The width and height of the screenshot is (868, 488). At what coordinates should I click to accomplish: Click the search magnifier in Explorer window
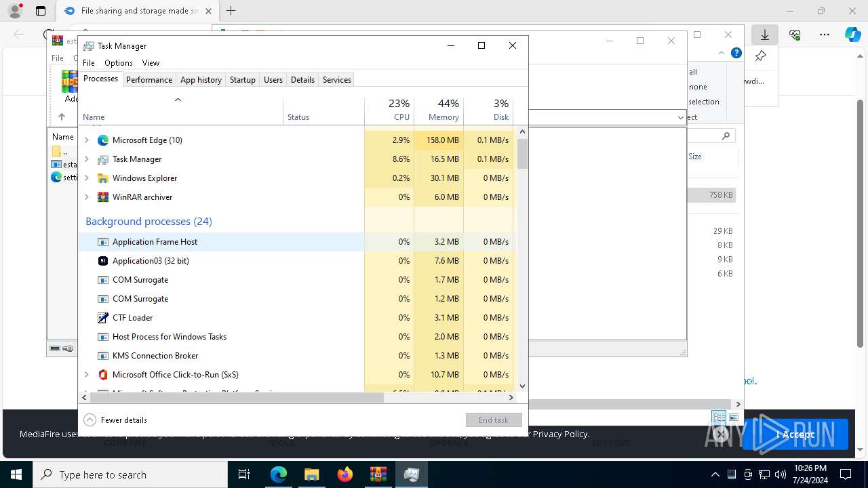pyautogui.click(x=726, y=136)
